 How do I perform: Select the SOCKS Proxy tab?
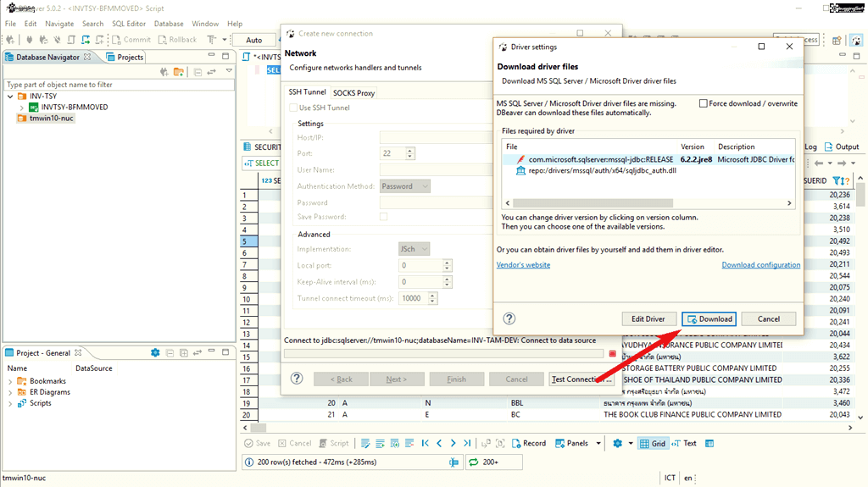click(x=353, y=93)
